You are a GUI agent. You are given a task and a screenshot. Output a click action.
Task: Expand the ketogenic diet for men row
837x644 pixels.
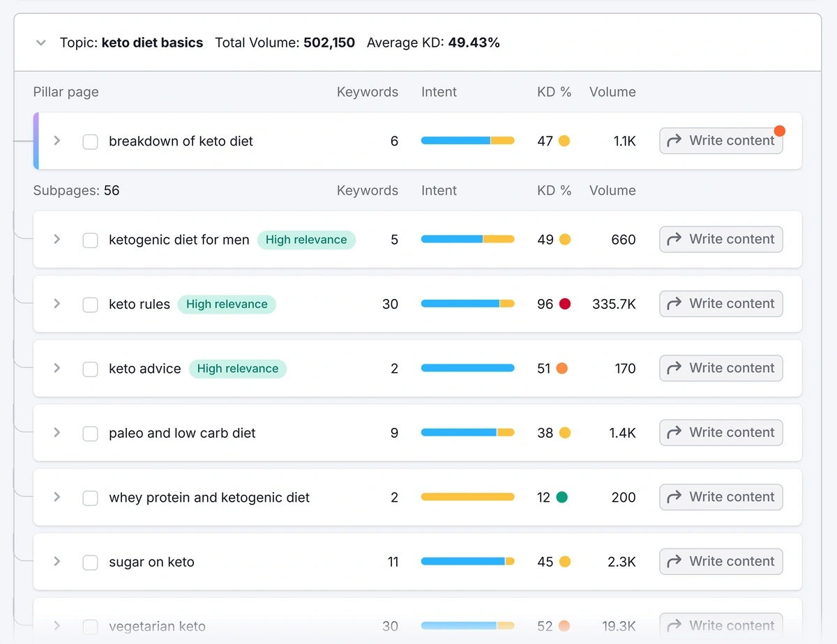pos(57,239)
